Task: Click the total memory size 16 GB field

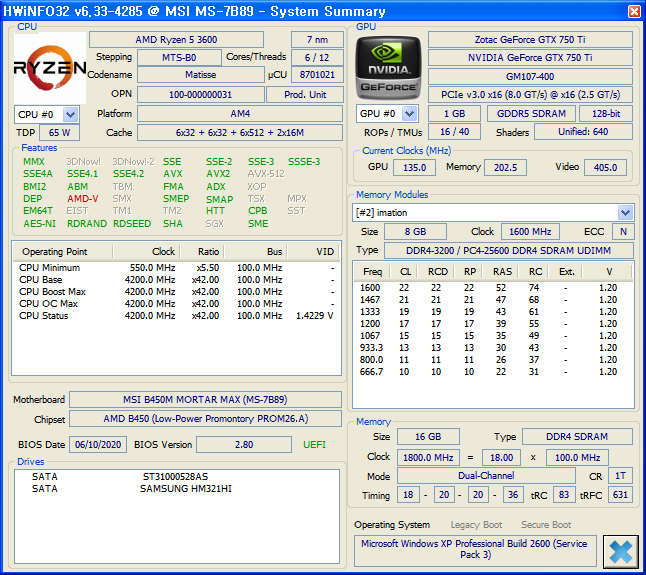Action: (428, 437)
